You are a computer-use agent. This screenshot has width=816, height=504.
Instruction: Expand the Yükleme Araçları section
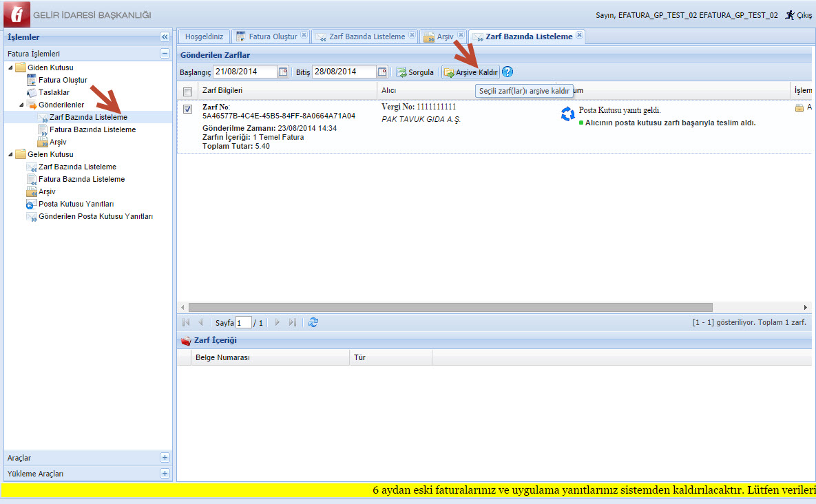click(165, 474)
